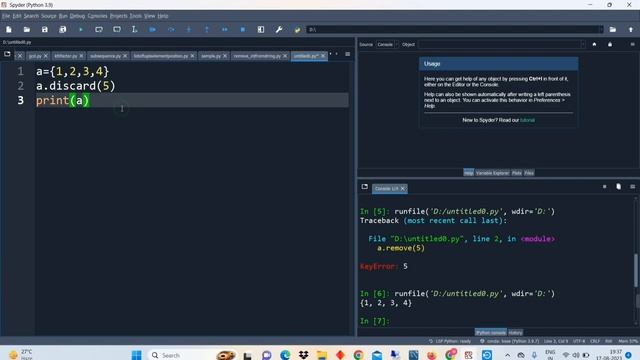Switch to the subsequence.py editor tab
640x360 pixels.
[105, 56]
